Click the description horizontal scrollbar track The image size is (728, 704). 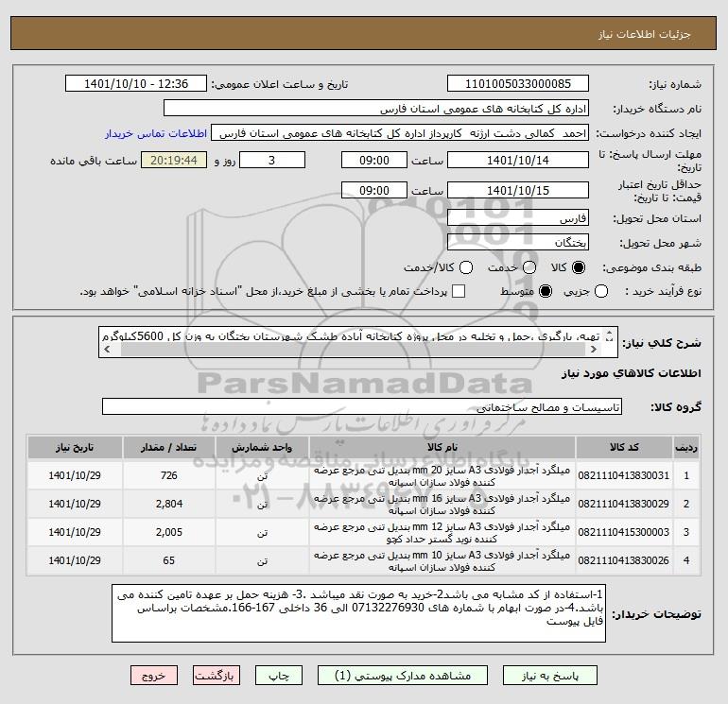click(x=353, y=350)
